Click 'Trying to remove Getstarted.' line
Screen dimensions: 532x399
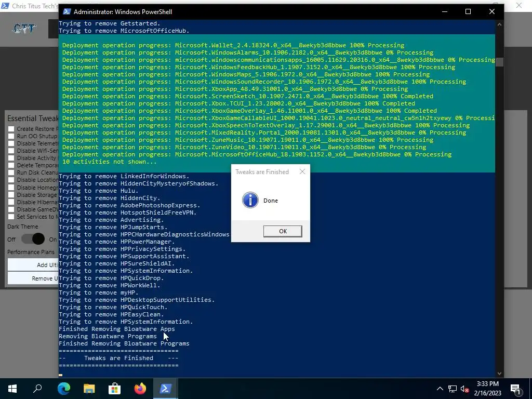tap(109, 23)
